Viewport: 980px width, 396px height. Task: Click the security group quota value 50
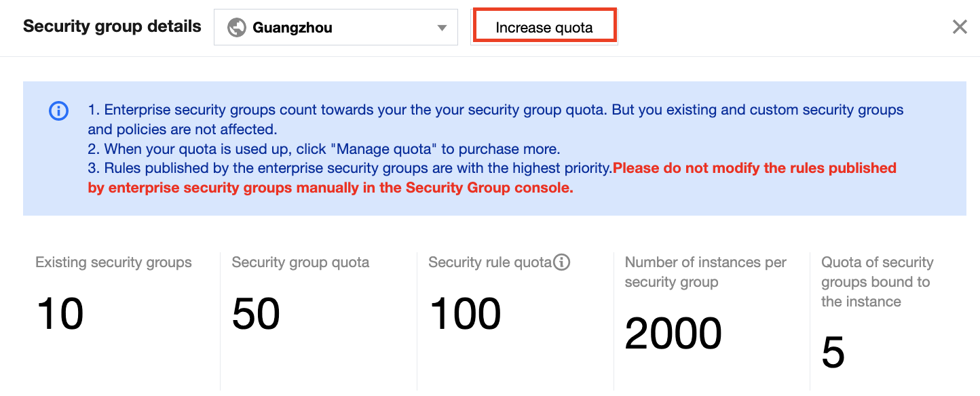pyautogui.click(x=256, y=314)
